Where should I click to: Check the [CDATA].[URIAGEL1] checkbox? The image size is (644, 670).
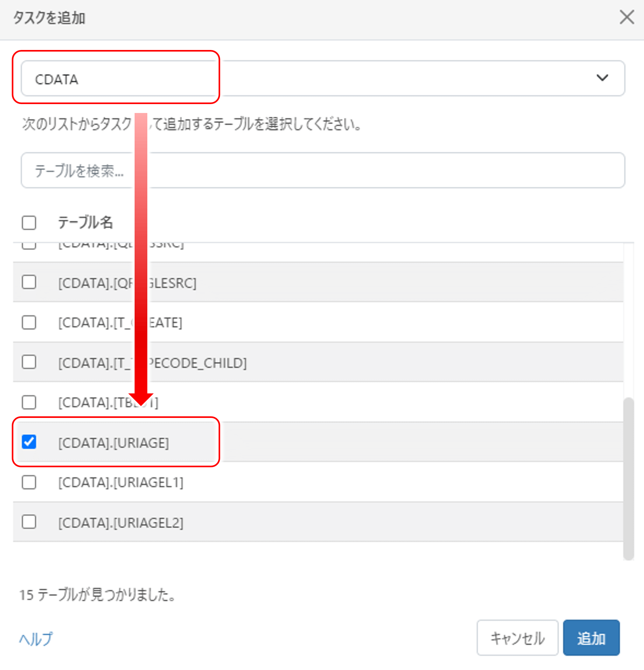coord(29,482)
